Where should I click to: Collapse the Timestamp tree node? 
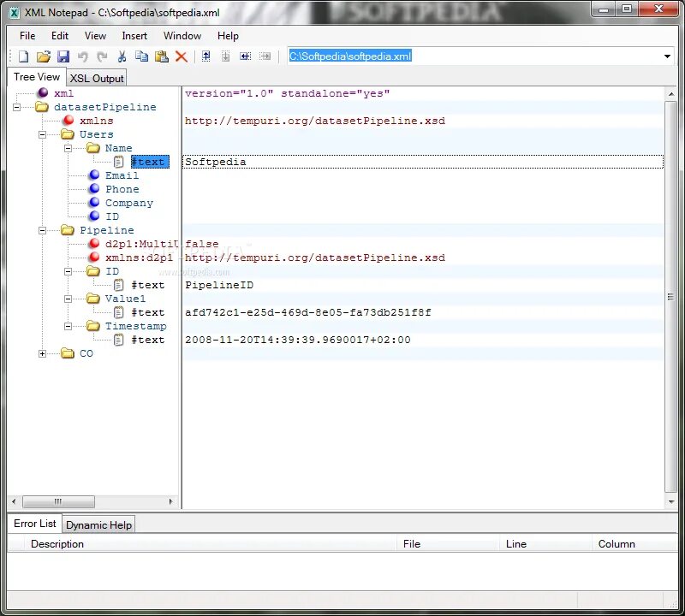point(68,326)
